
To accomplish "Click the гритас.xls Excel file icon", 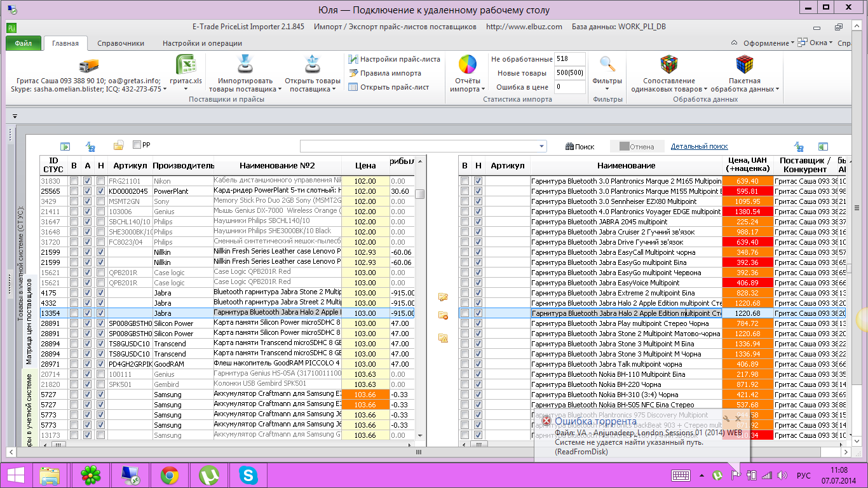I will (185, 65).
